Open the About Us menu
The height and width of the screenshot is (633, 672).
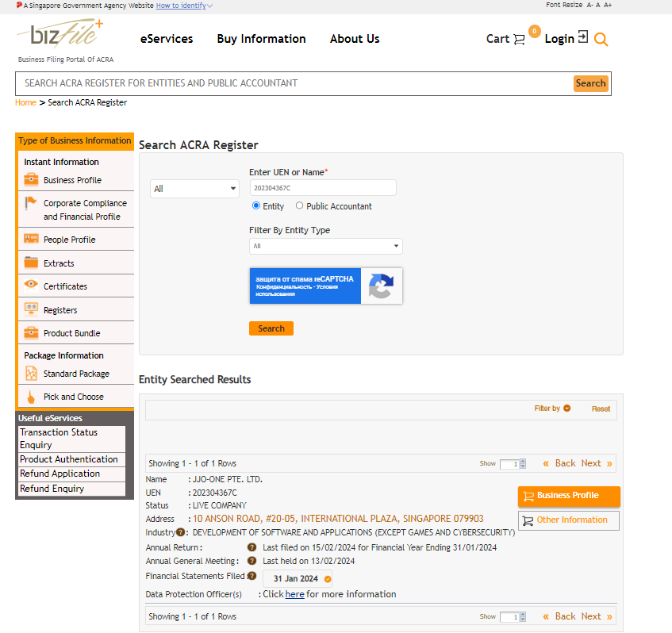(355, 39)
